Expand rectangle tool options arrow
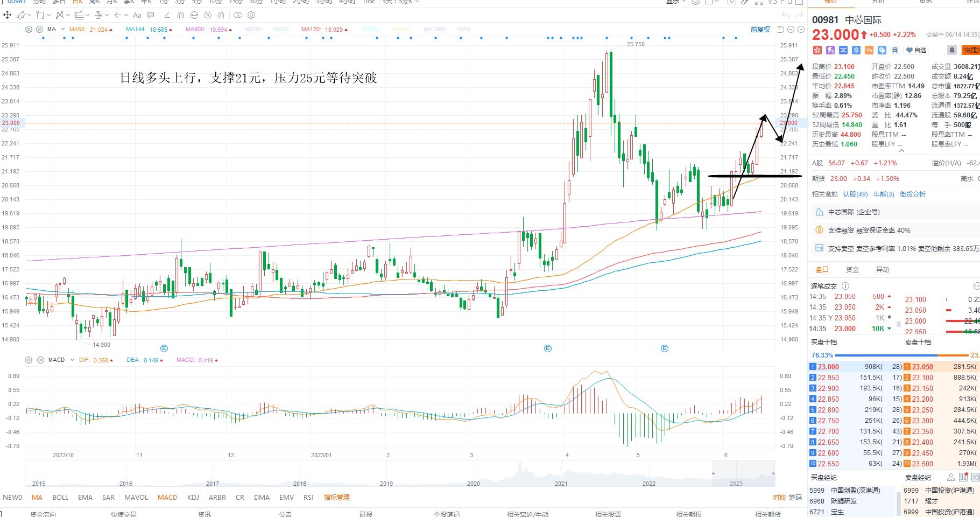Viewport: 980px width, 517px height. click(x=48, y=15)
